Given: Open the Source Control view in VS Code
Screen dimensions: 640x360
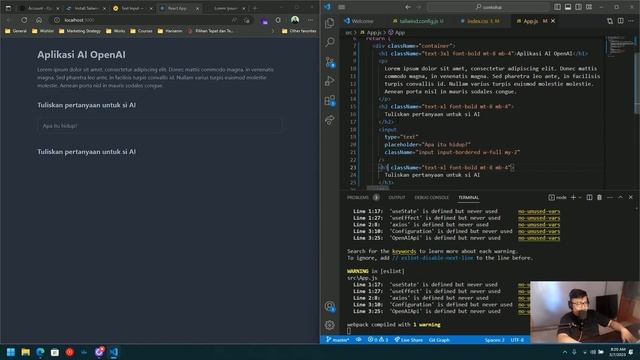Looking at the screenshot, I should 330,62.
